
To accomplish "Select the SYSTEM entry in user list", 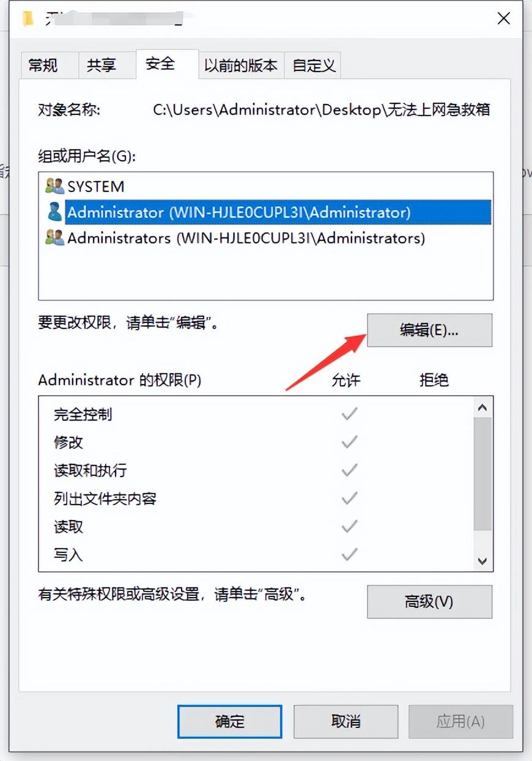I will click(265, 186).
